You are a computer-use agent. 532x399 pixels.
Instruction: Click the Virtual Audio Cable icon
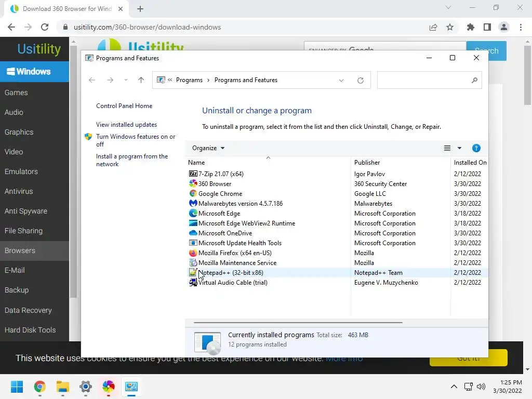click(x=193, y=282)
